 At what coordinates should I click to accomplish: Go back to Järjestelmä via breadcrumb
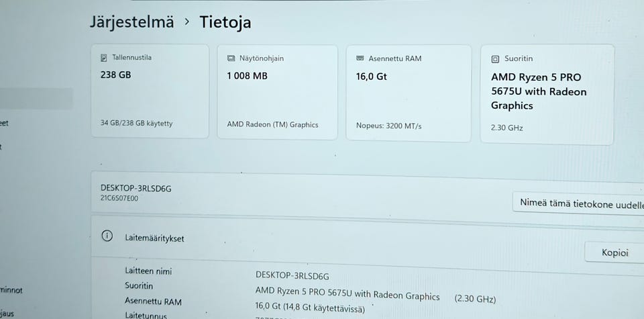(x=132, y=21)
